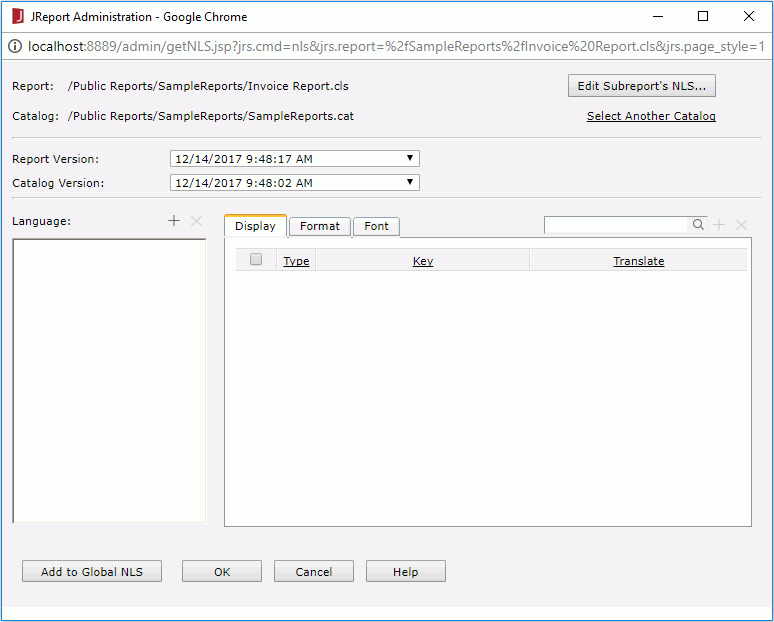Viewport: 774px width, 622px height.
Task: Click the delete entry X icon beside search
Action: pos(741,225)
